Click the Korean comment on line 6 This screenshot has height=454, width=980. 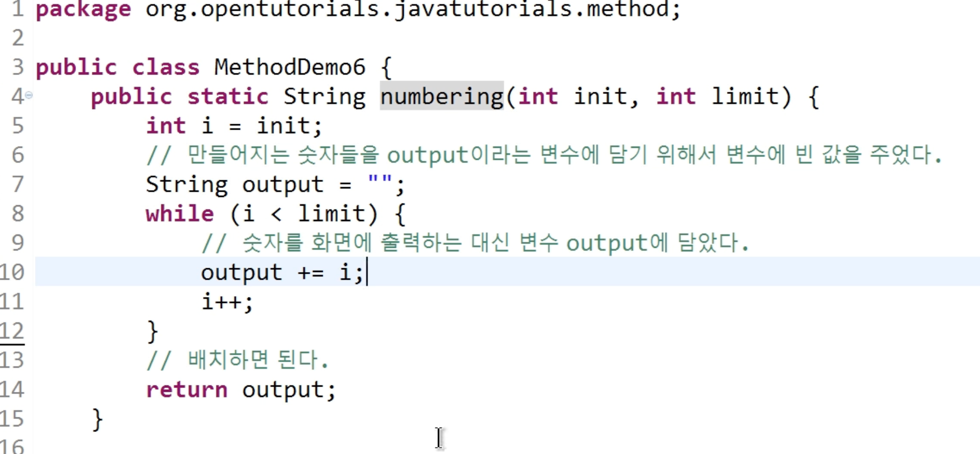544,155
